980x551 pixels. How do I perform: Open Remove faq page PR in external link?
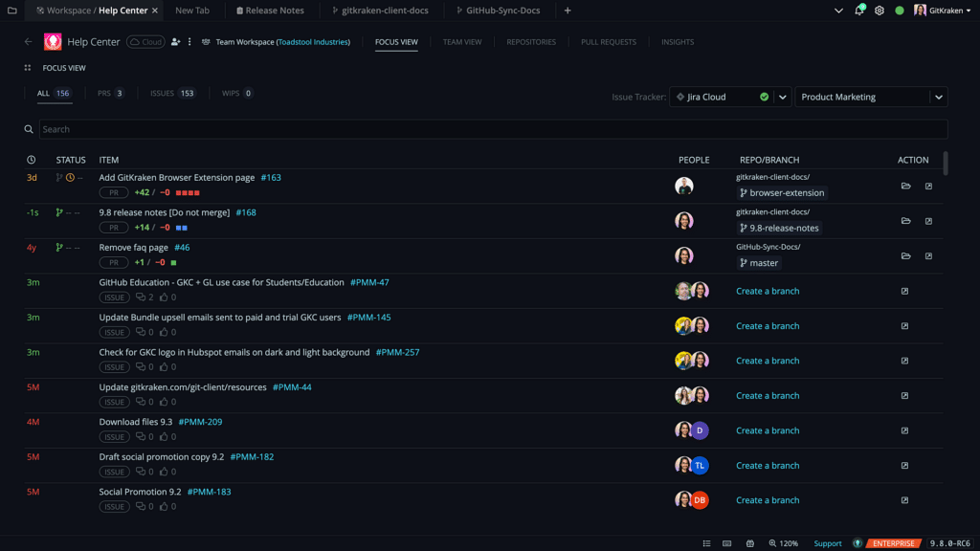[928, 256]
